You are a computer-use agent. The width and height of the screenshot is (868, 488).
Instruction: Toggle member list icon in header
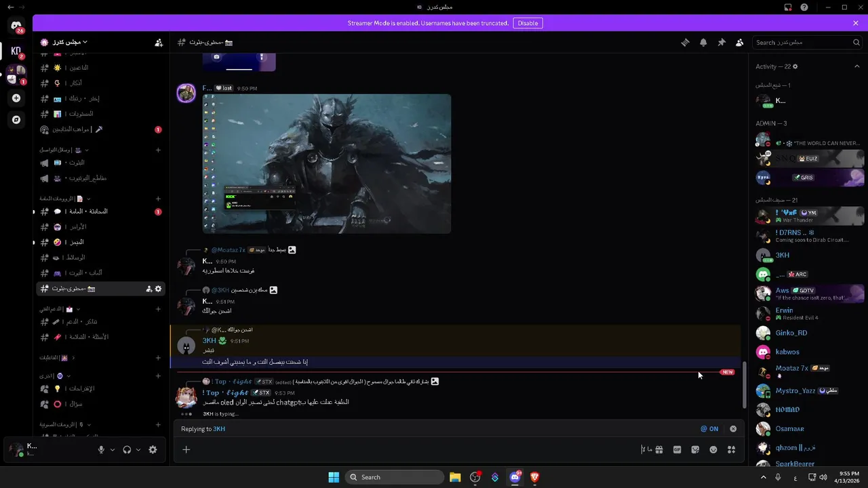coord(739,42)
